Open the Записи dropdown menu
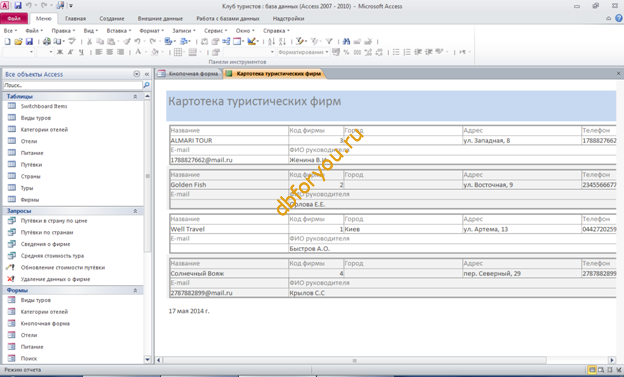This screenshot has width=624, height=377. coord(184,31)
